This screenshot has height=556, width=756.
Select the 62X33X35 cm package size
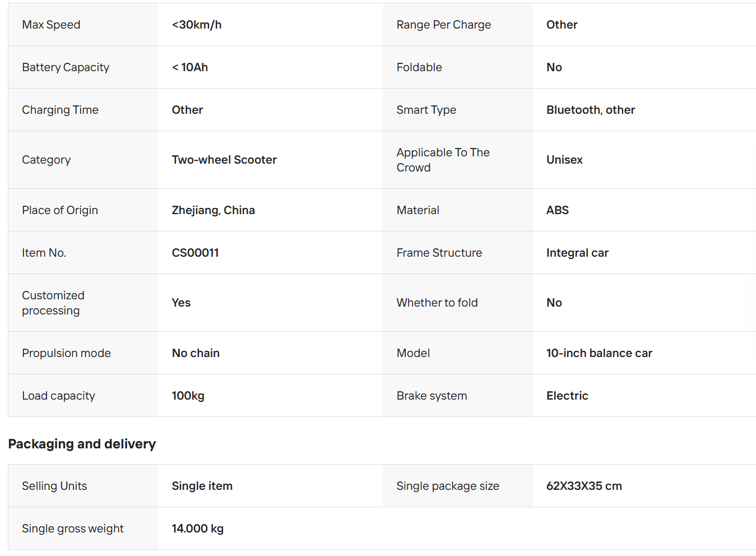584,486
